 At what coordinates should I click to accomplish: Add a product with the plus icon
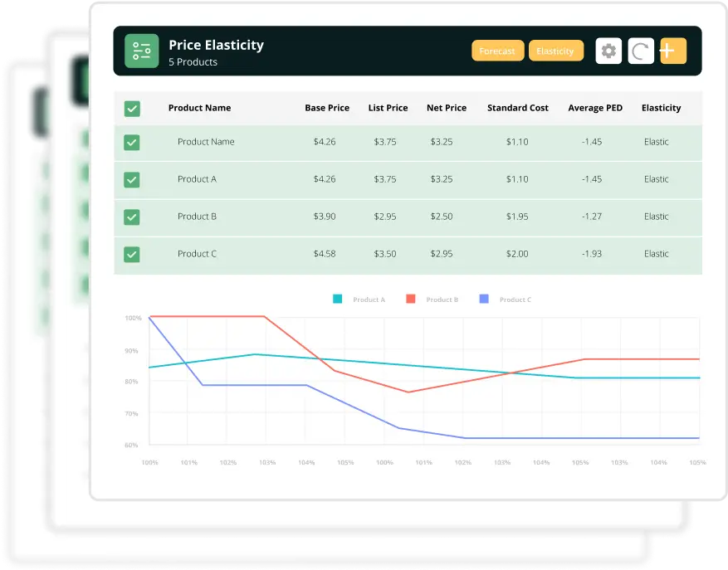click(672, 51)
